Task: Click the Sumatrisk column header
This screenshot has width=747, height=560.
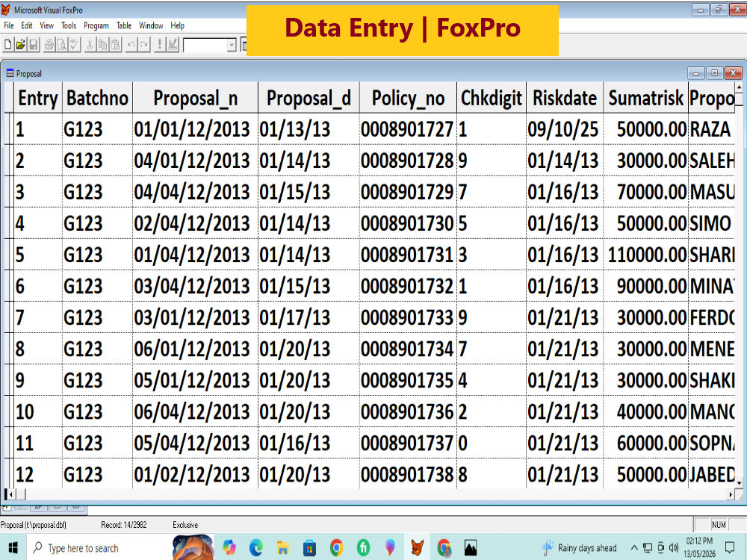Action: click(x=645, y=98)
